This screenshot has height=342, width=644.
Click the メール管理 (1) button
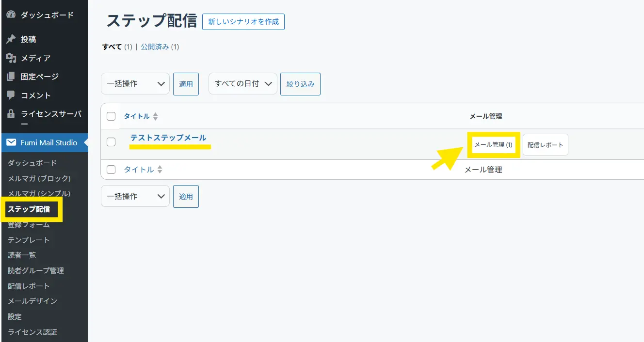[493, 144]
